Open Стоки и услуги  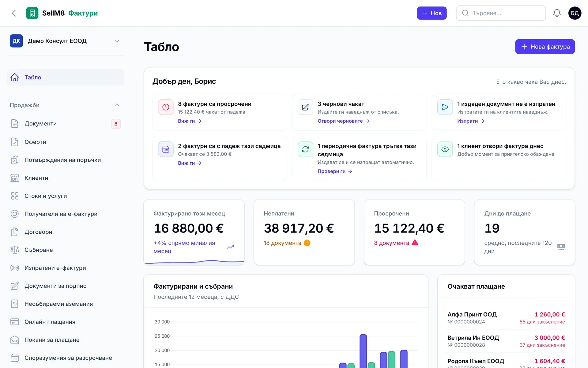point(65,196)
